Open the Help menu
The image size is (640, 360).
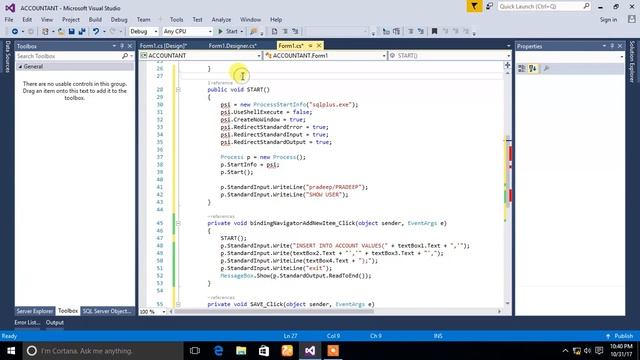[x=276, y=20]
